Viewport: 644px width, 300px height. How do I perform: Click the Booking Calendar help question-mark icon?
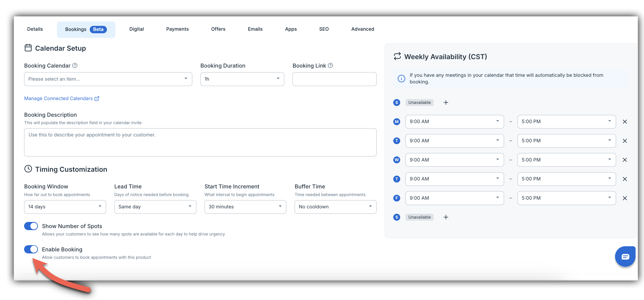75,66
